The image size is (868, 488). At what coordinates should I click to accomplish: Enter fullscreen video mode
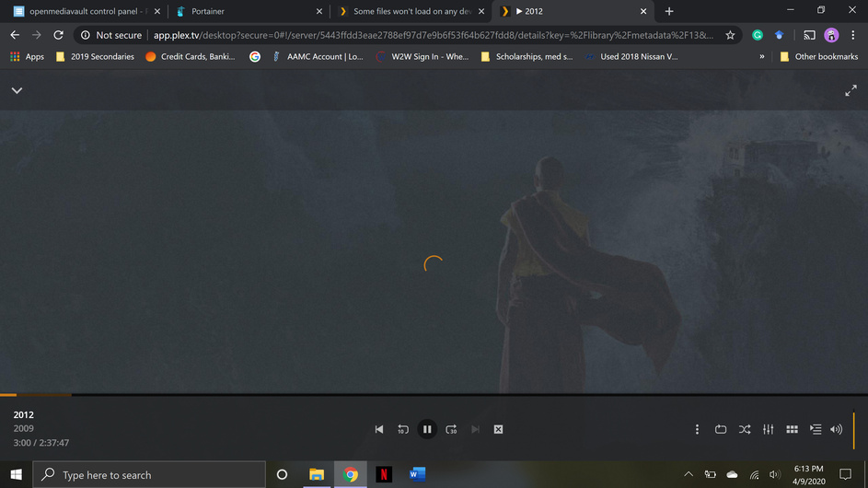click(851, 90)
